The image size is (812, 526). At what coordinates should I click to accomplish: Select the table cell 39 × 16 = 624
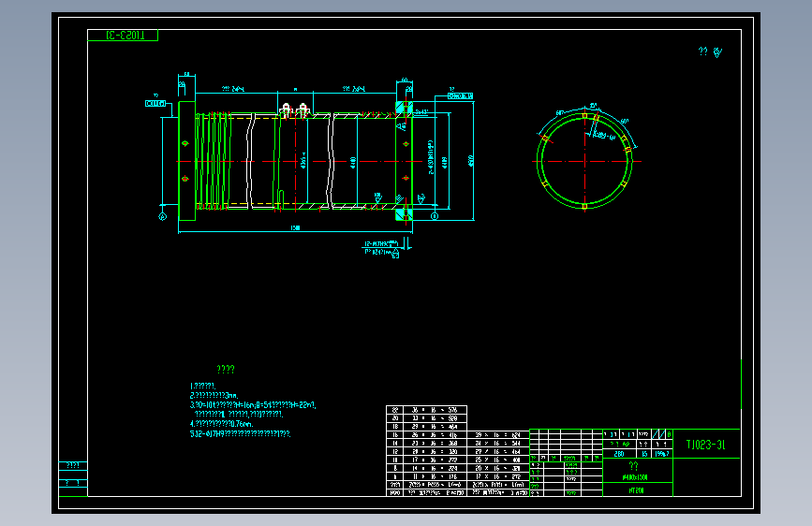click(x=497, y=435)
